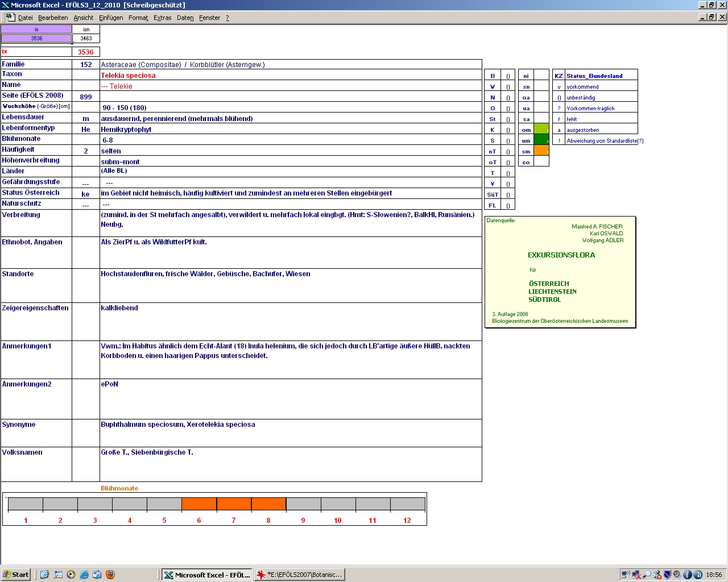Click the security shield tray icon
The image size is (728, 582).
click(667, 575)
